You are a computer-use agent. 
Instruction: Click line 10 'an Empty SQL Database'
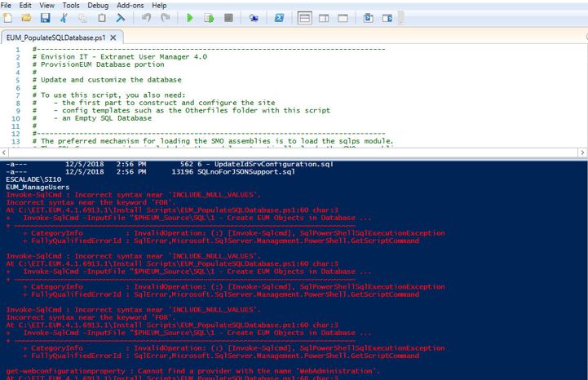pyautogui.click(x=107, y=117)
